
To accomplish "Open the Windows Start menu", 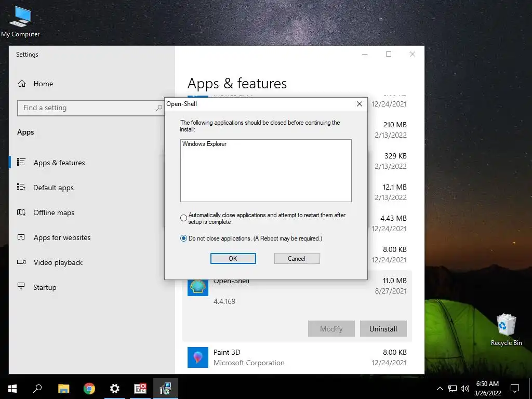I will [x=12, y=389].
